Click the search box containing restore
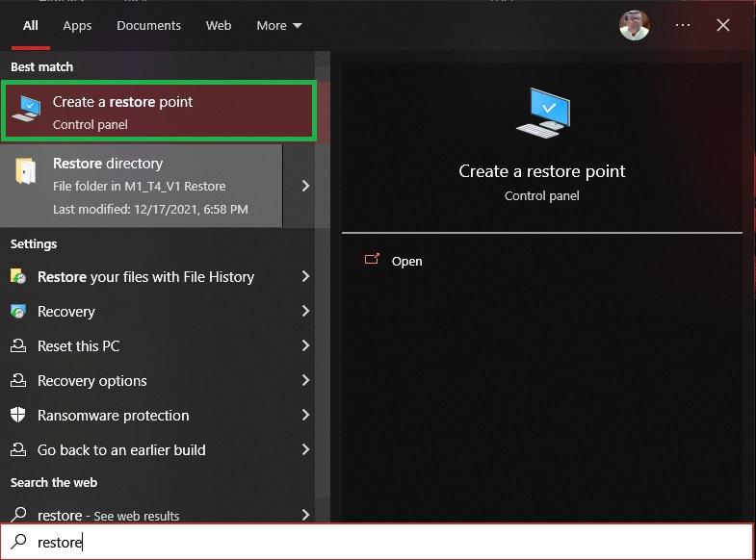756x560 pixels. (x=378, y=542)
